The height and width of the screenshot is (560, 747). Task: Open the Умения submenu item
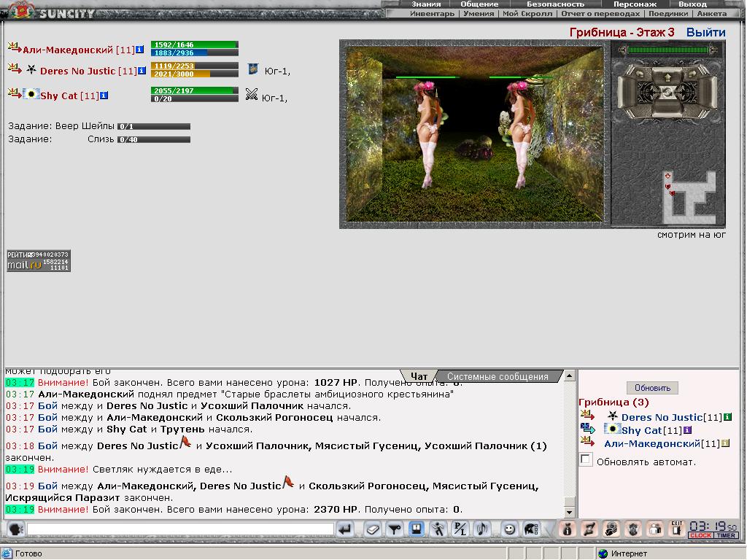coord(479,14)
